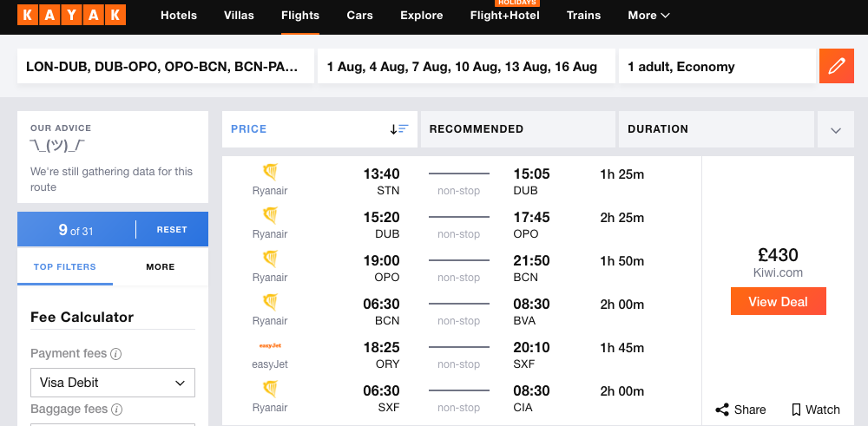Click the Baggage fees info icon
This screenshot has width=868, height=426.
(x=116, y=410)
